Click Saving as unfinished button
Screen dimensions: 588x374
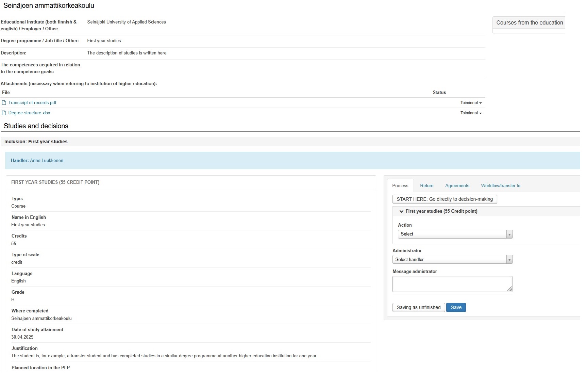tap(418, 308)
